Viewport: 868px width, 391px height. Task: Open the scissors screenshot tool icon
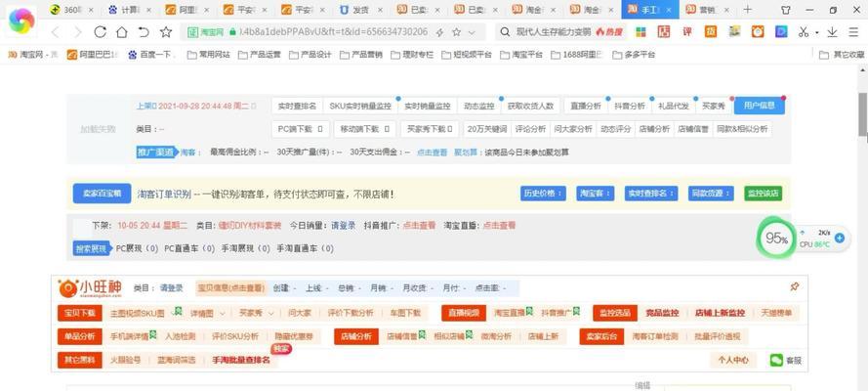(804, 32)
